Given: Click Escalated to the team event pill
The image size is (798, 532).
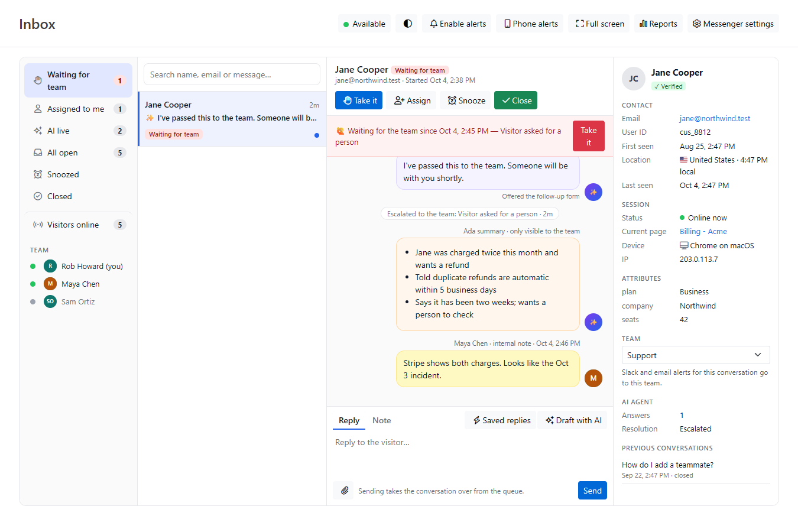Looking at the screenshot, I should point(470,214).
